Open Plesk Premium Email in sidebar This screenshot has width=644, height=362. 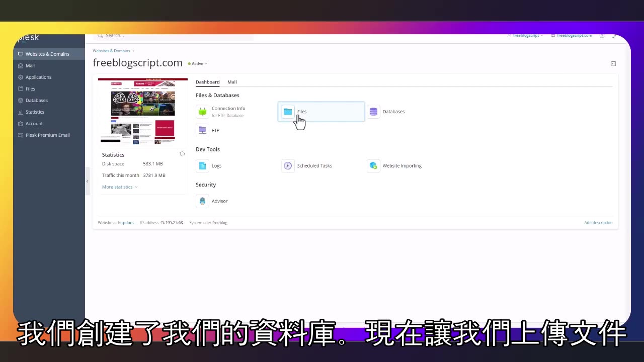[49, 135]
